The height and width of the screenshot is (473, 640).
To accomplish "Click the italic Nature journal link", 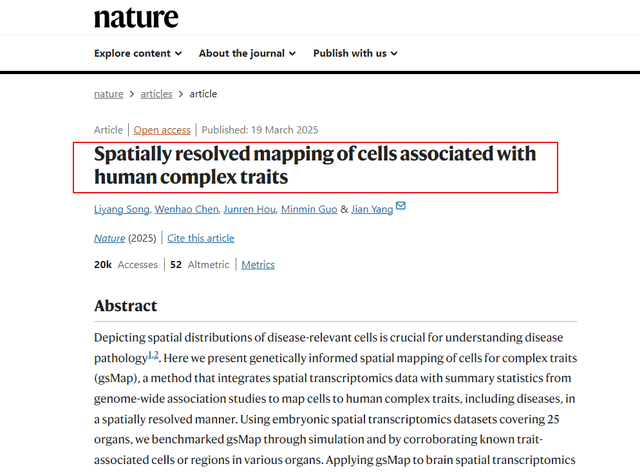I will (x=109, y=238).
